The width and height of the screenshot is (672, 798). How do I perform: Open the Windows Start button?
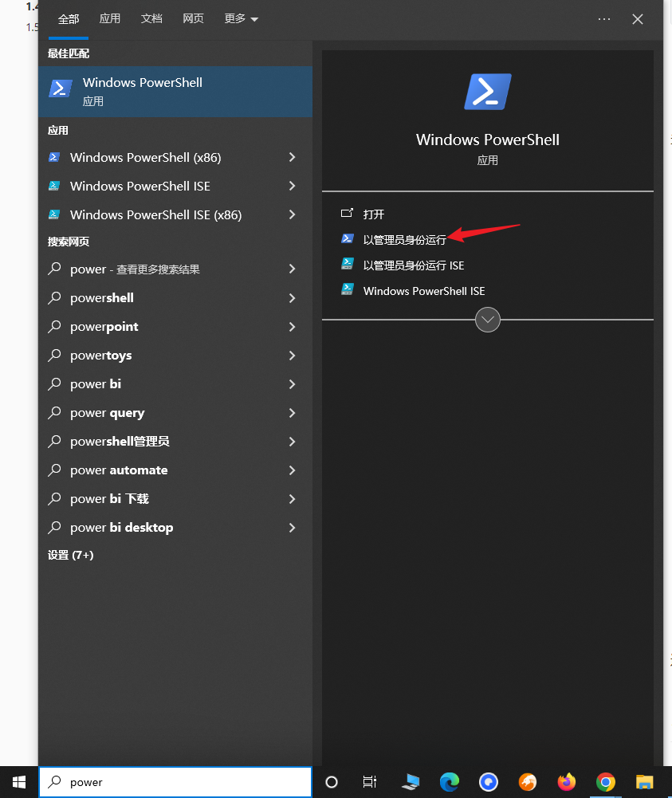point(19,782)
